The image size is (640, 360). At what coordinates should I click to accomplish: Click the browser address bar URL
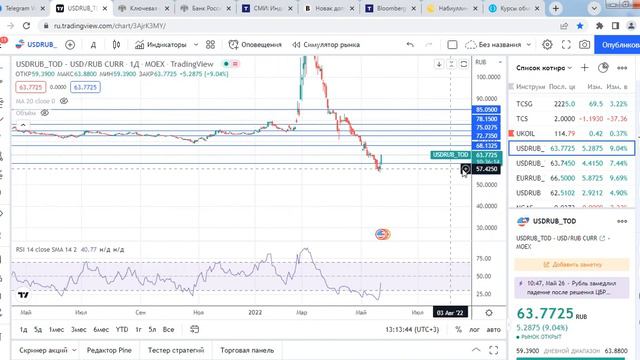[x=109, y=26]
